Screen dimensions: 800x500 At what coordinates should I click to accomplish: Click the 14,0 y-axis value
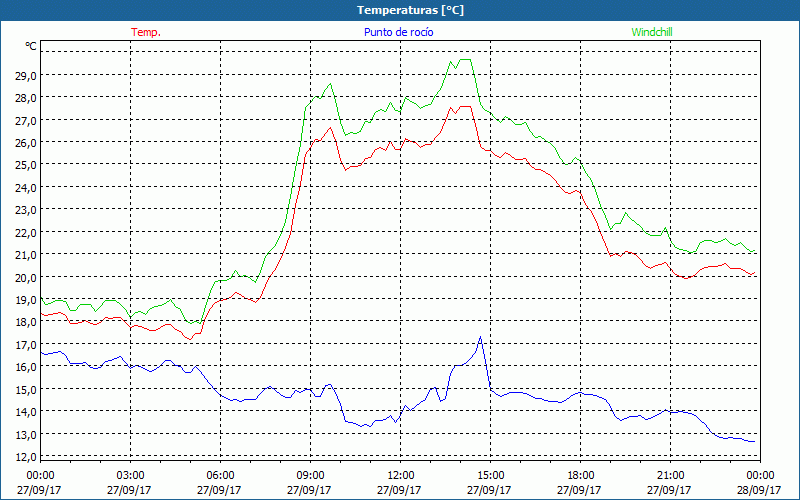(x=27, y=411)
